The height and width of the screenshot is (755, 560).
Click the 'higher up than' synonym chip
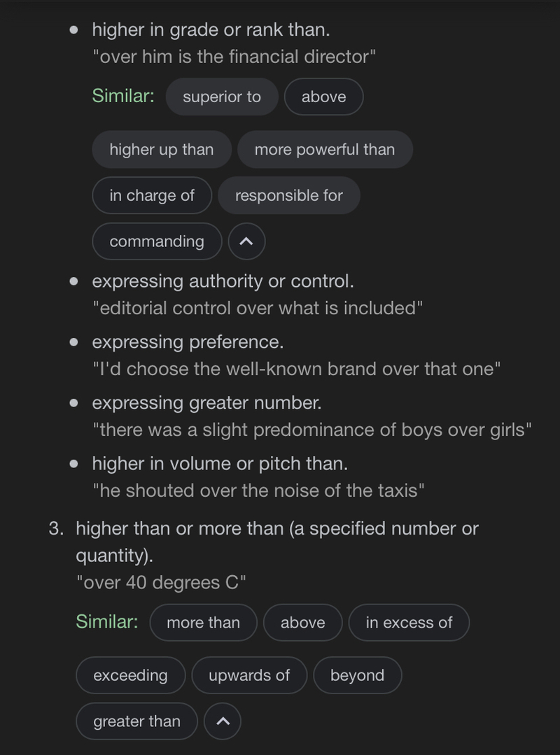click(161, 149)
